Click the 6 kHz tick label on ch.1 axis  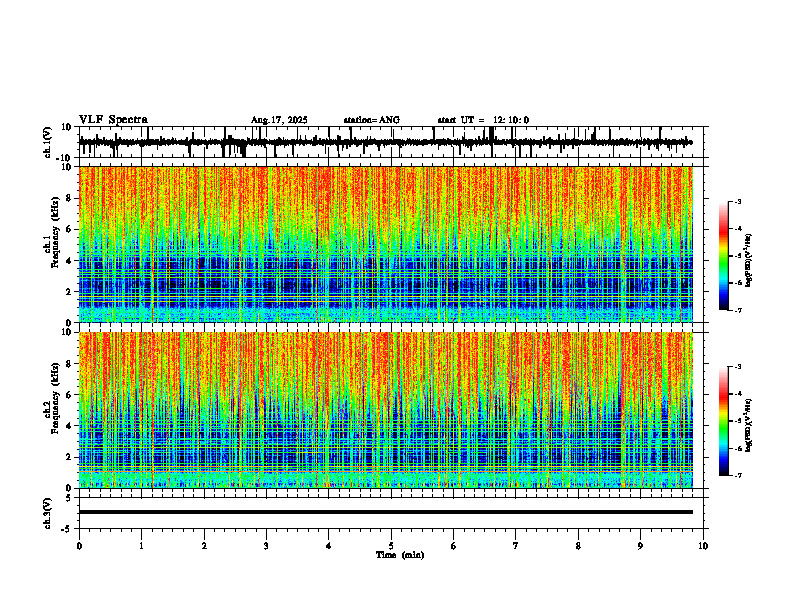(x=69, y=229)
